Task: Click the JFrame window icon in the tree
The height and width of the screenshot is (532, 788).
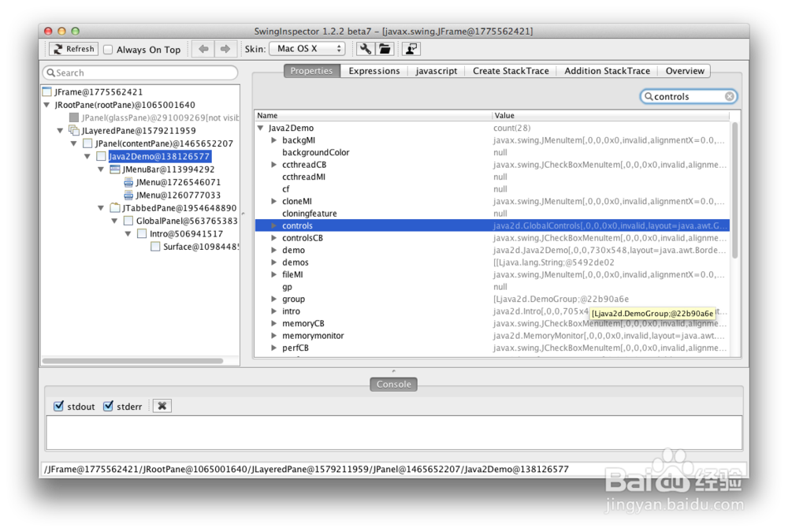Action: pyautogui.click(x=47, y=91)
